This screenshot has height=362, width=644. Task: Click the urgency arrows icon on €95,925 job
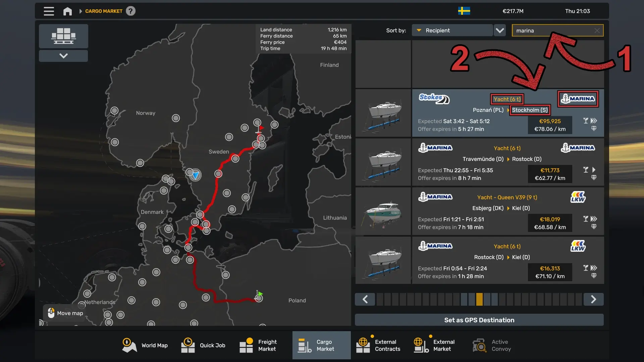click(x=594, y=121)
